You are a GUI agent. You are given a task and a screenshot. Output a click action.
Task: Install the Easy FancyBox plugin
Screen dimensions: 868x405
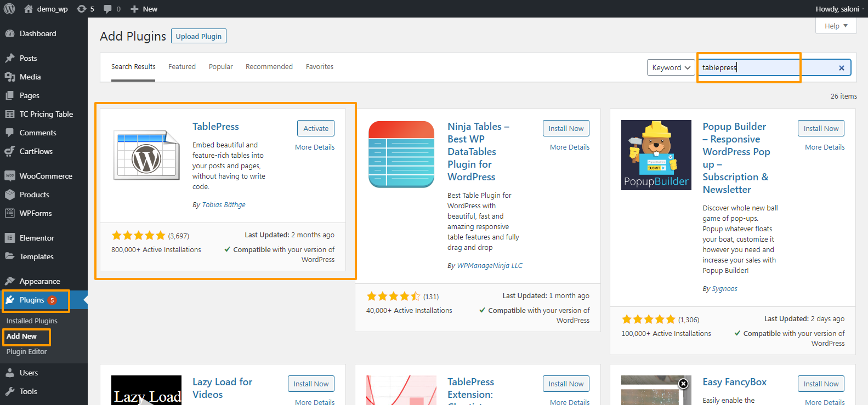click(821, 384)
